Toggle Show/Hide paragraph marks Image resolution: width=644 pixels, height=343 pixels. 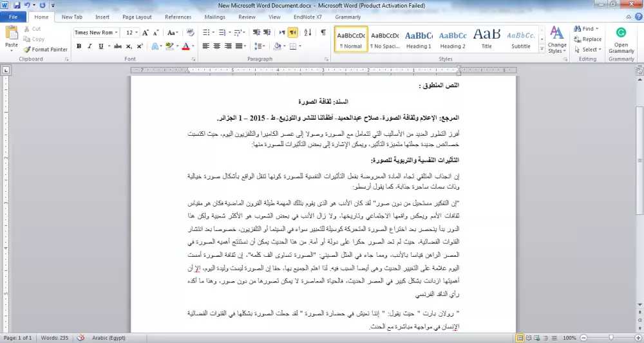point(324,32)
